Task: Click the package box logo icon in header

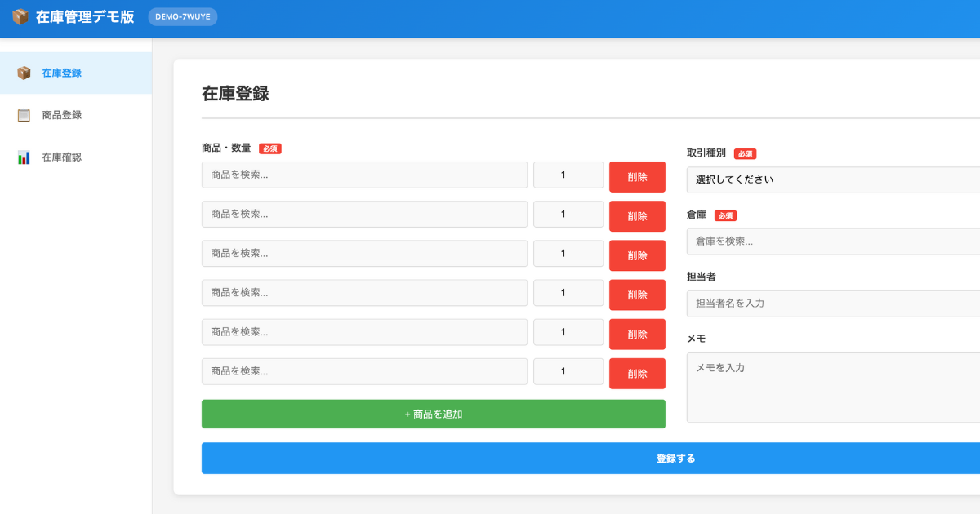Action: click(x=20, y=17)
